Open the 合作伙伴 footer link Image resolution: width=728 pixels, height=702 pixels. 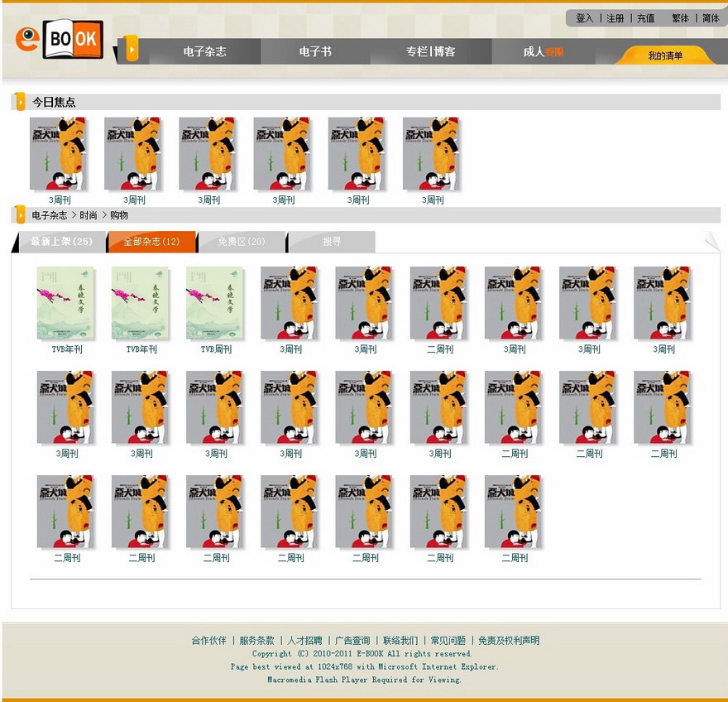click(209, 641)
